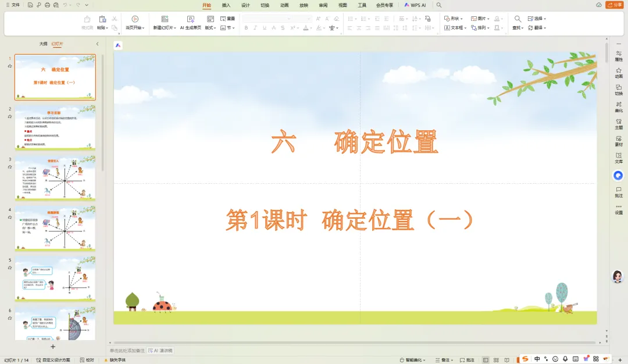The height and width of the screenshot is (364, 628).
Task: Switch to slide sorter grid view
Action: pyautogui.click(x=496, y=360)
